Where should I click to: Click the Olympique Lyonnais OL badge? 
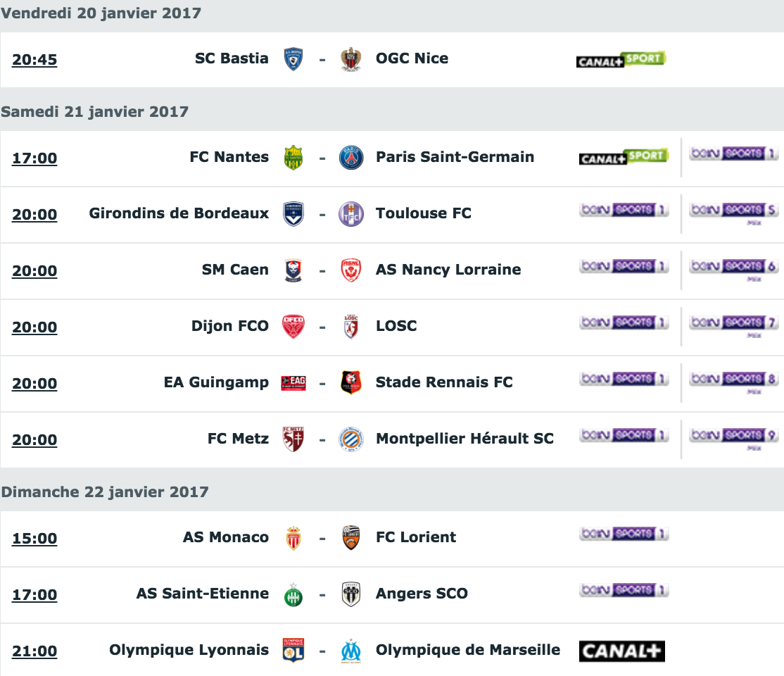293,651
